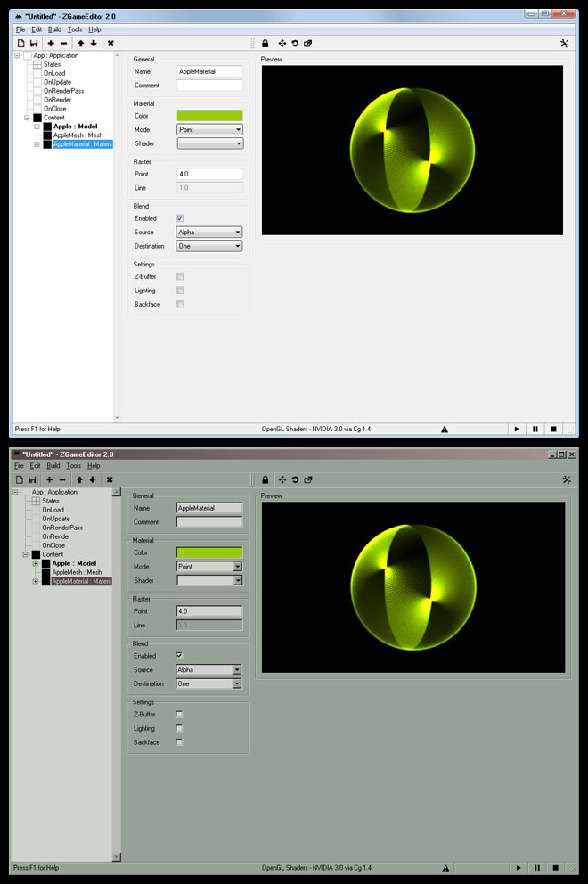Open Mode dropdown in top window
This screenshot has width=588, height=884.
[x=209, y=130]
